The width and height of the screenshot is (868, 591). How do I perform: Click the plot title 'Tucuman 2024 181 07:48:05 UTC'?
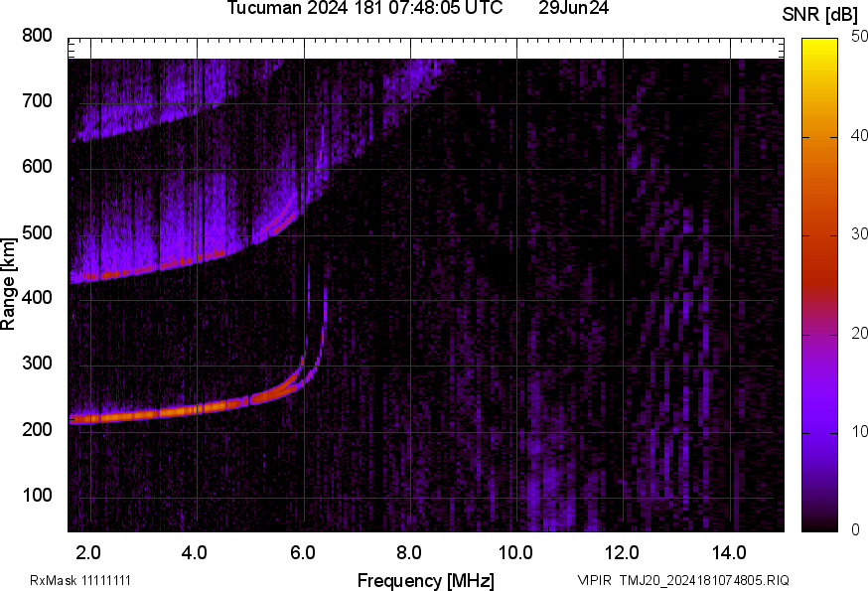(364, 8)
